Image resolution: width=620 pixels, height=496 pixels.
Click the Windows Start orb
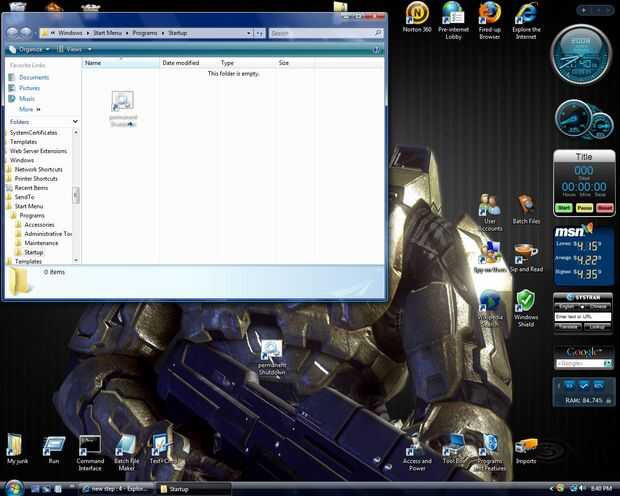[x=15, y=488]
